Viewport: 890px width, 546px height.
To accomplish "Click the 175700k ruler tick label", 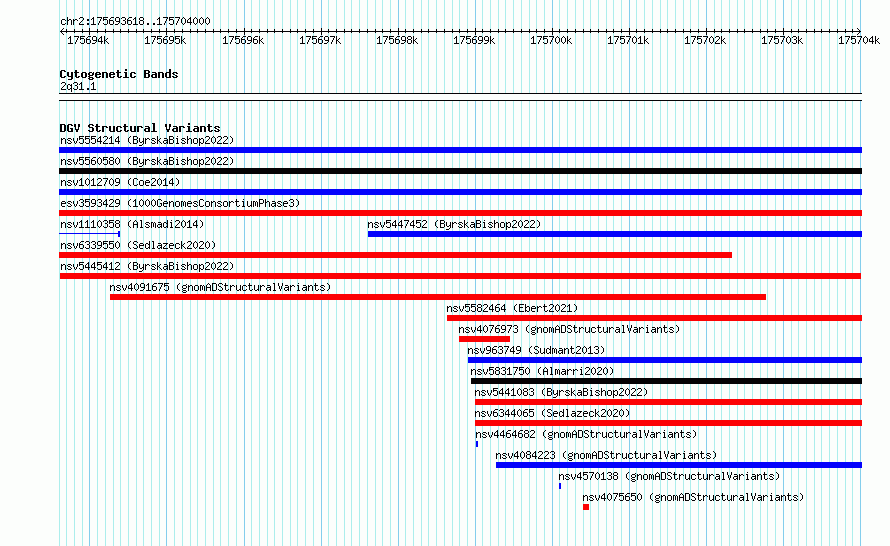I will coord(551,40).
